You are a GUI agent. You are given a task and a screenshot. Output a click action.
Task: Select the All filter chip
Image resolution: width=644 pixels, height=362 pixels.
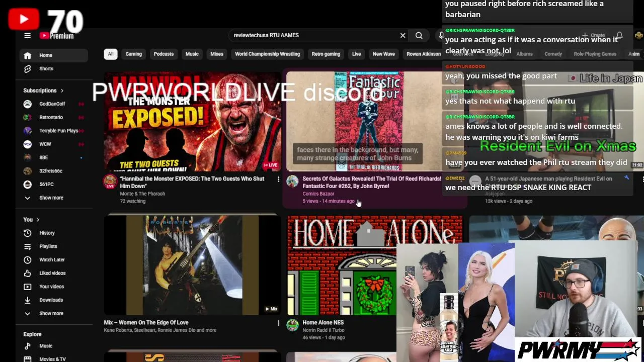click(x=111, y=54)
